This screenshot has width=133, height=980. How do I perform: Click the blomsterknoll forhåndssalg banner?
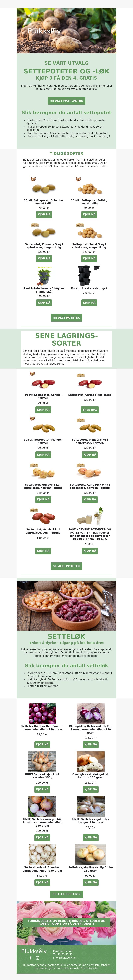[x=66, y=922]
